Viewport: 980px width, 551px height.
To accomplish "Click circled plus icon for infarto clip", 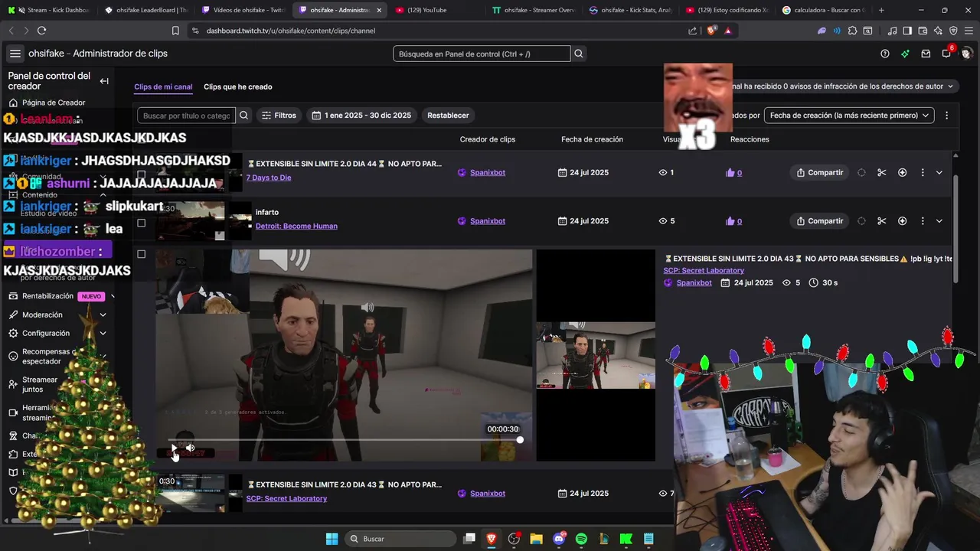I will (903, 221).
